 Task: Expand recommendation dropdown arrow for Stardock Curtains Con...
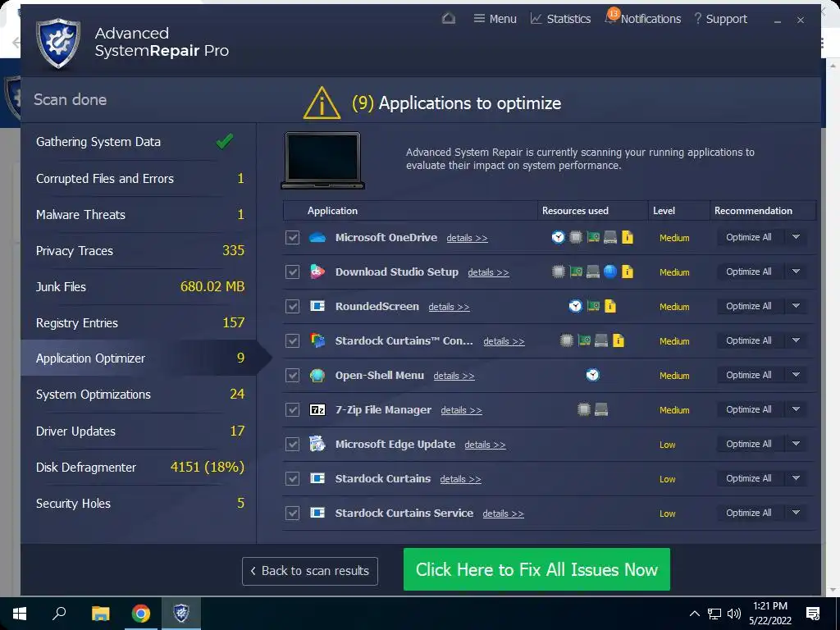796,340
